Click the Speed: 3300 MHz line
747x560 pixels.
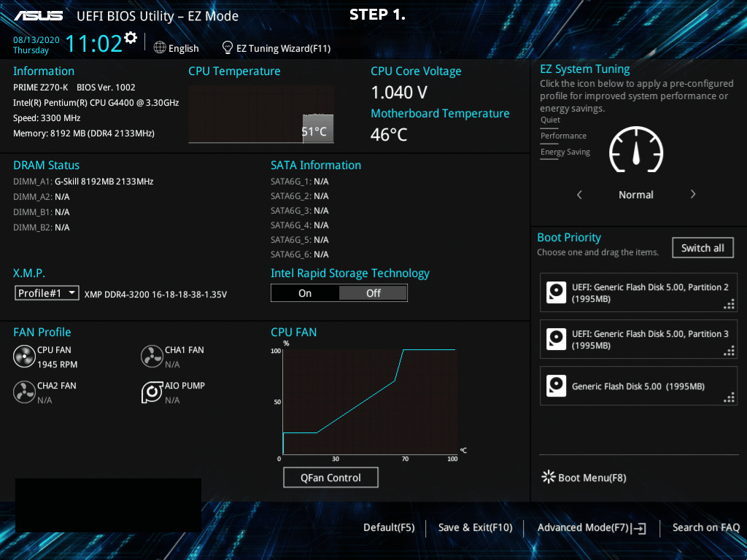[47, 117]
